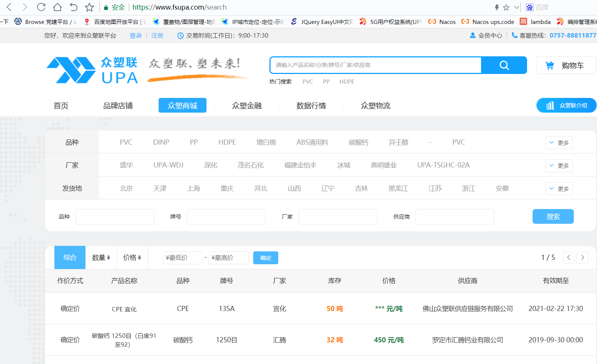
Task: Filter by 厂家 茂名石化
Action: (x=251, y=165)
